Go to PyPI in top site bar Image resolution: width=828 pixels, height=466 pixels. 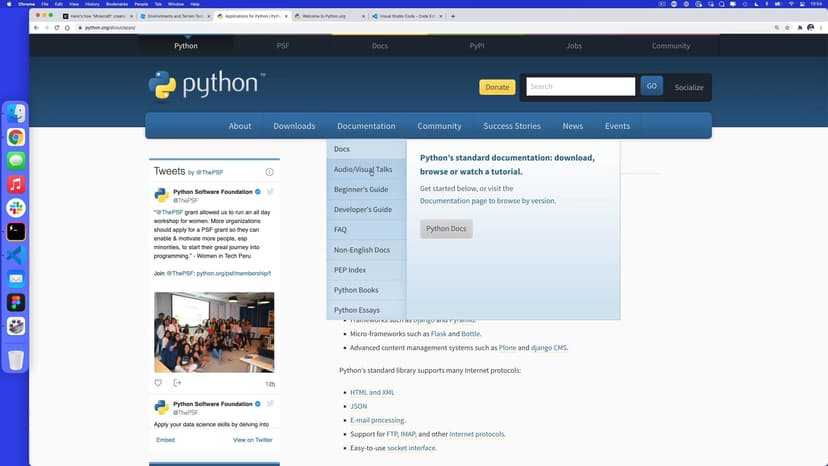pyautogui.click(x=477, y=46)
